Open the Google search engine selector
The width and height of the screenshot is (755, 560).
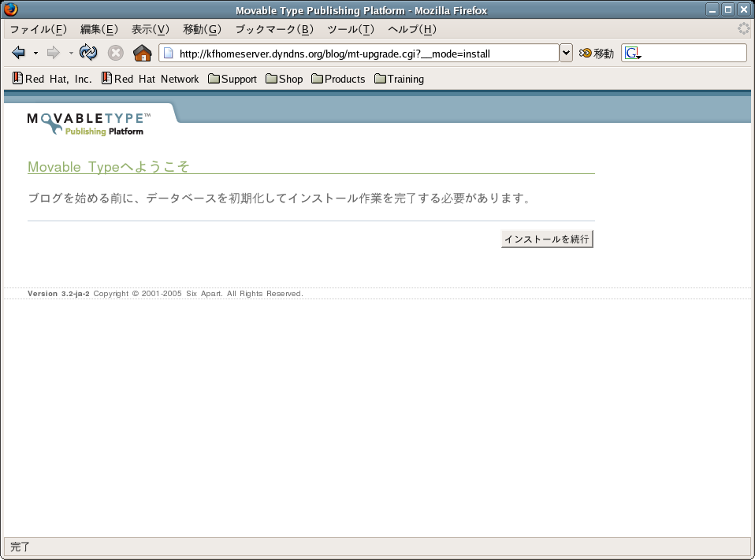(633, 53)
